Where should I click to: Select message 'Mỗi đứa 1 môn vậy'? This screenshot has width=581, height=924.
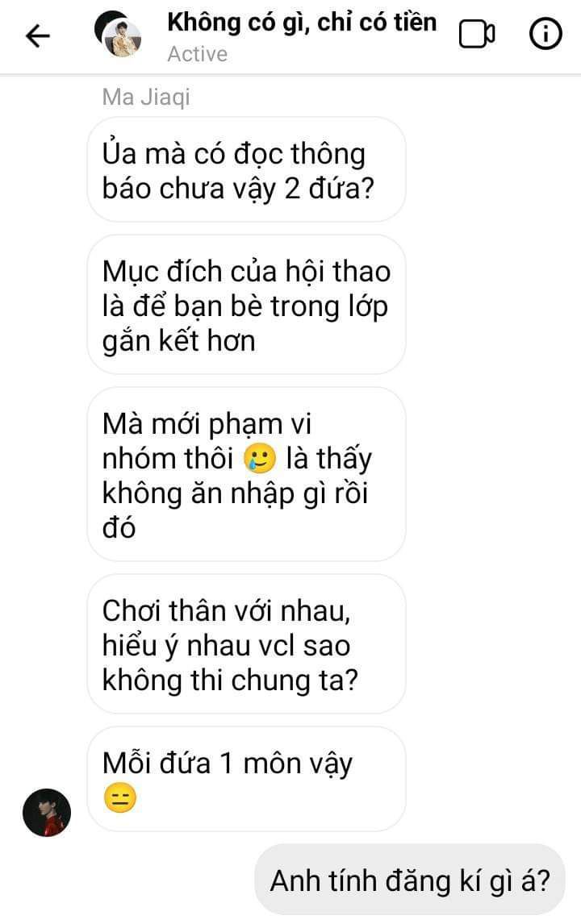[x=247, y=779]
